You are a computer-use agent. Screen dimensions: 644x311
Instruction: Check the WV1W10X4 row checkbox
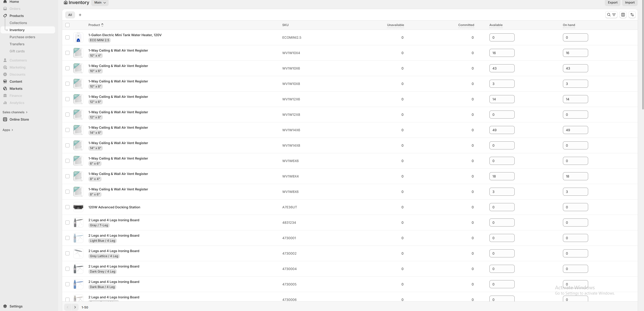(67, 53)
